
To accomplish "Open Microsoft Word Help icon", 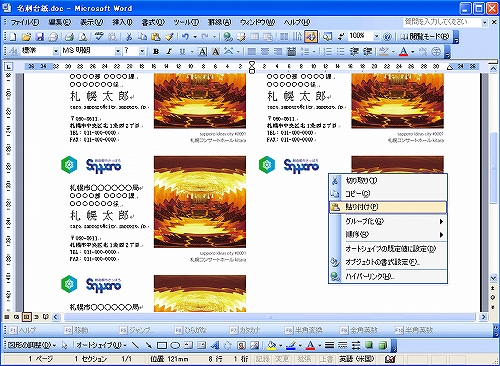I will coord(387,37).
